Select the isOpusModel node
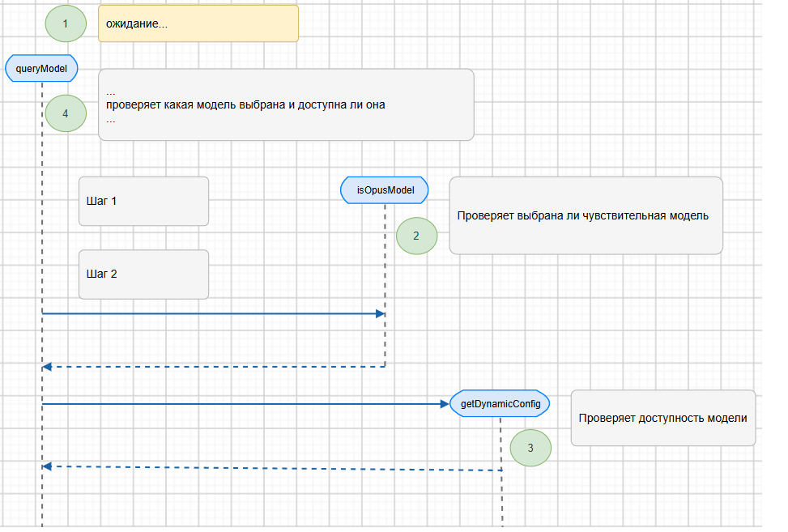The height and width of the screenshot is (532, 788). click(x=385, y=190)
